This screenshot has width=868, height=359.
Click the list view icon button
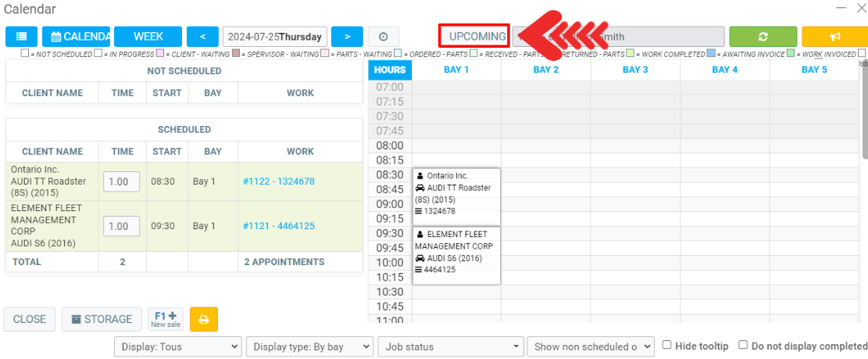click(21, 37)
